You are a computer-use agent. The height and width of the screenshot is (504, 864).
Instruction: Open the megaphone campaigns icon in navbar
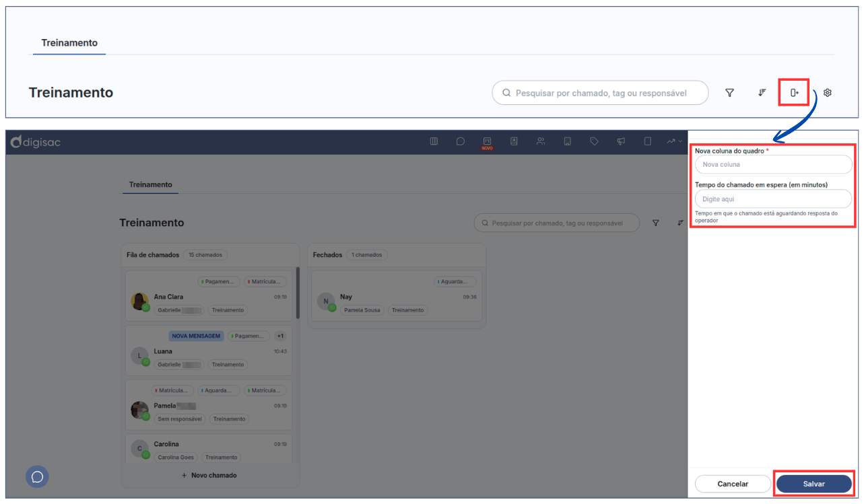pos(621,141)
